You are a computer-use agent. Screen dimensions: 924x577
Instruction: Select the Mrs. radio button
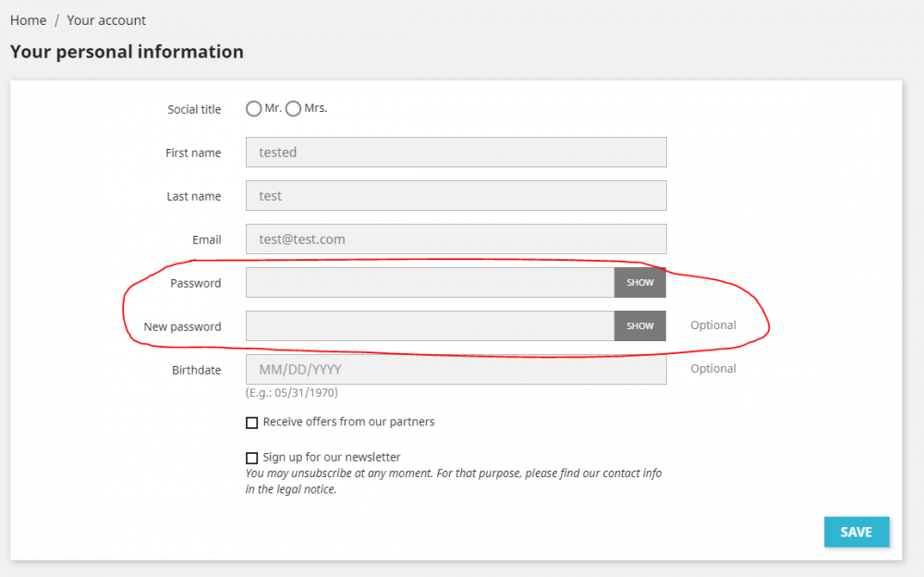click(x=294, y=109)
